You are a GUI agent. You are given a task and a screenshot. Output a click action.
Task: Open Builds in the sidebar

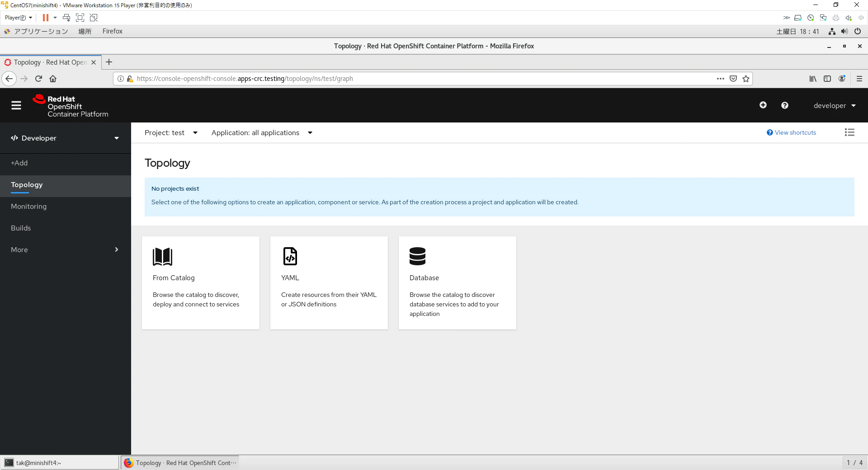click(x=66, y=228)
